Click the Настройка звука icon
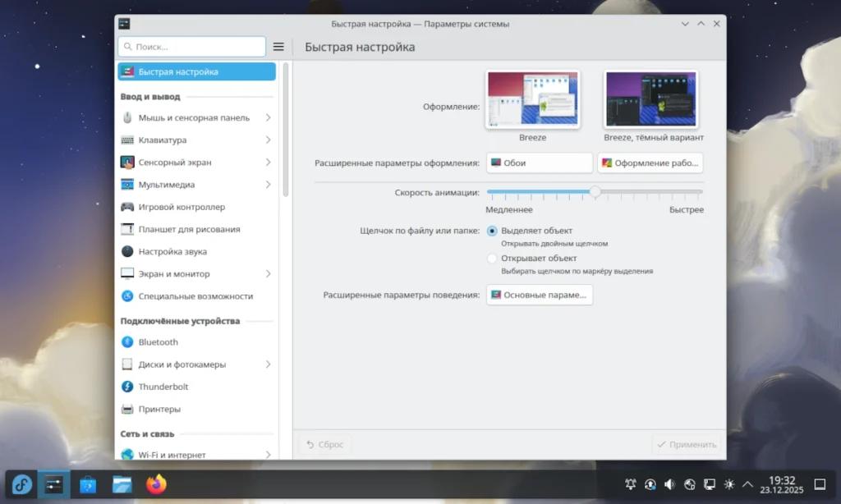The image size is (841, 504). coord(127,251)
